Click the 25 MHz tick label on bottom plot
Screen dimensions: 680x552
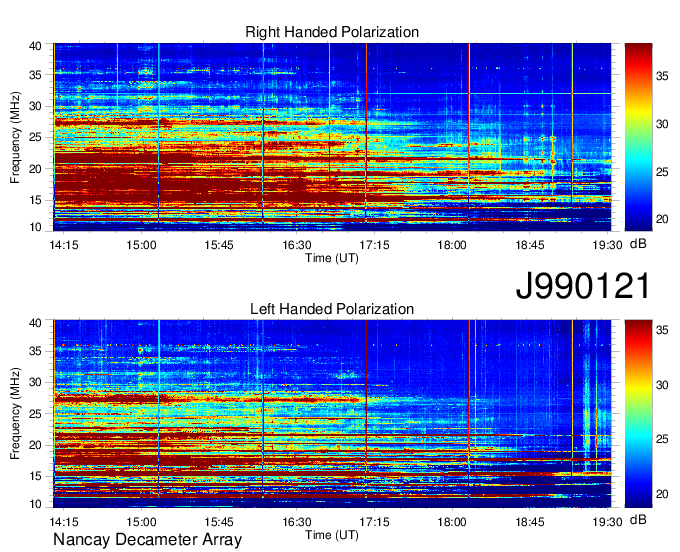(x=35, y=414)
